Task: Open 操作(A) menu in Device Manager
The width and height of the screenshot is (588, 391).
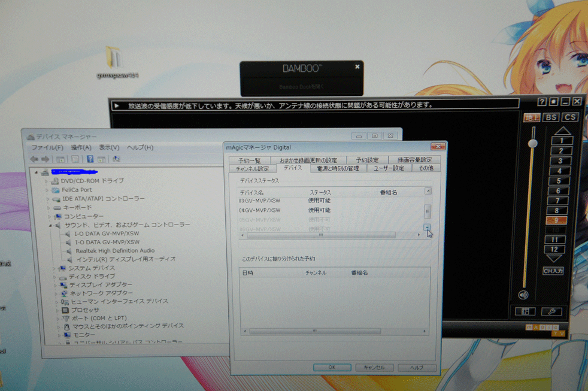Action: 81,147
